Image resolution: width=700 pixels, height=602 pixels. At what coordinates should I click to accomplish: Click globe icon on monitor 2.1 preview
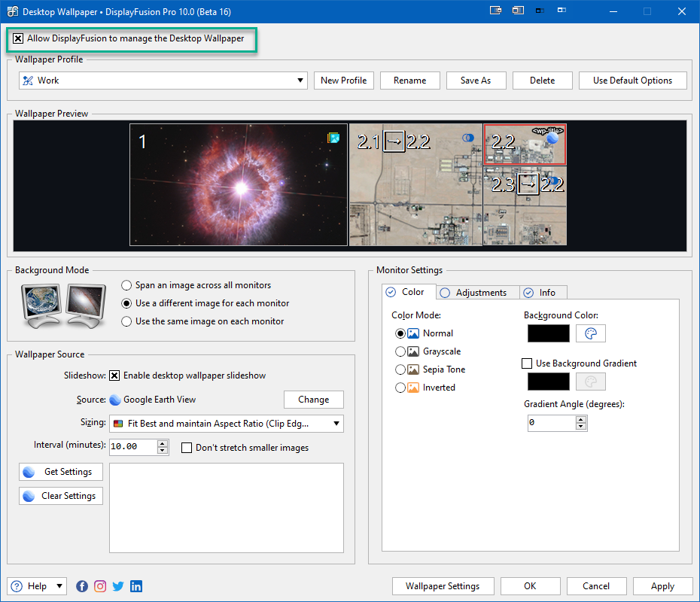click(x=468, y=138)
